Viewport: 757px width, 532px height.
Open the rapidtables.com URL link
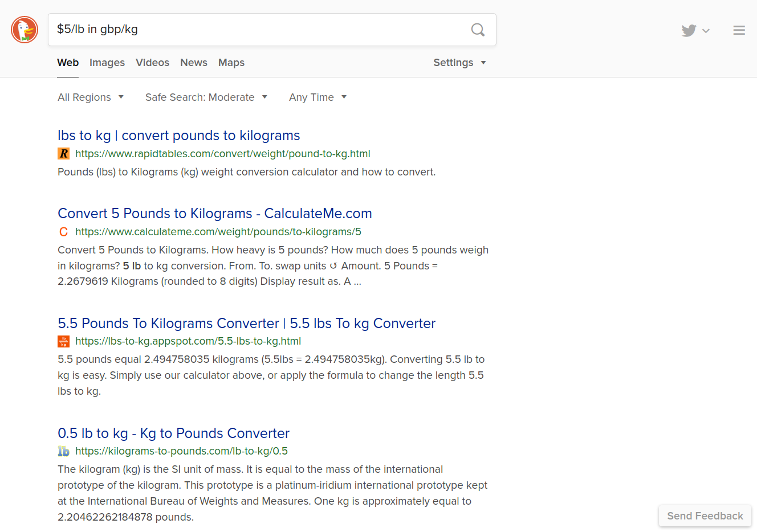tap(223, 154)
